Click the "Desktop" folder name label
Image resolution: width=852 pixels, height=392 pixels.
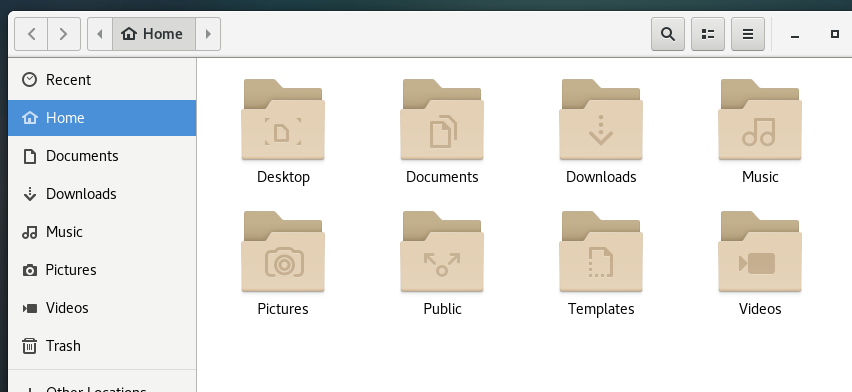[x=283, y=177]
